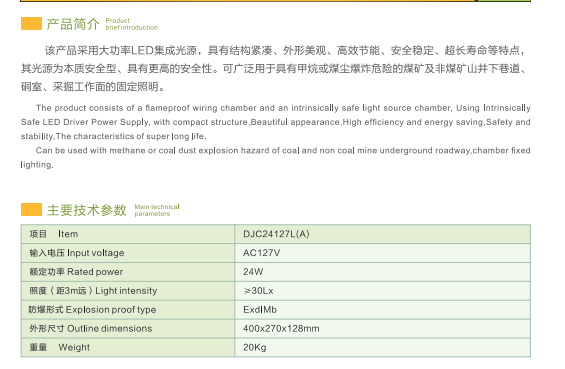The image size is (565, 369).
Task: Click the AC127V value cell
Action: 383,253
